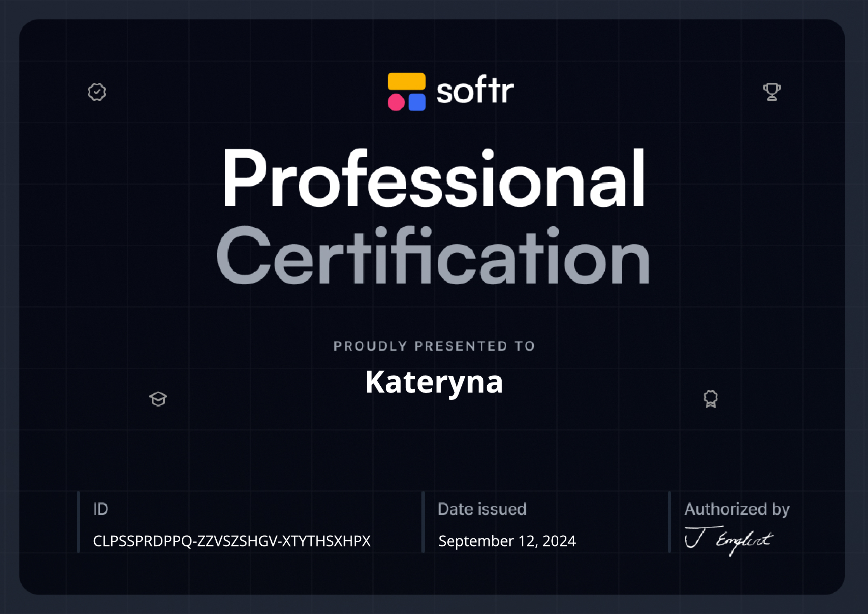Click the date September 12, 2024
Image resolution: width=868 pixels, height=614 pixels.
point(507,541)
